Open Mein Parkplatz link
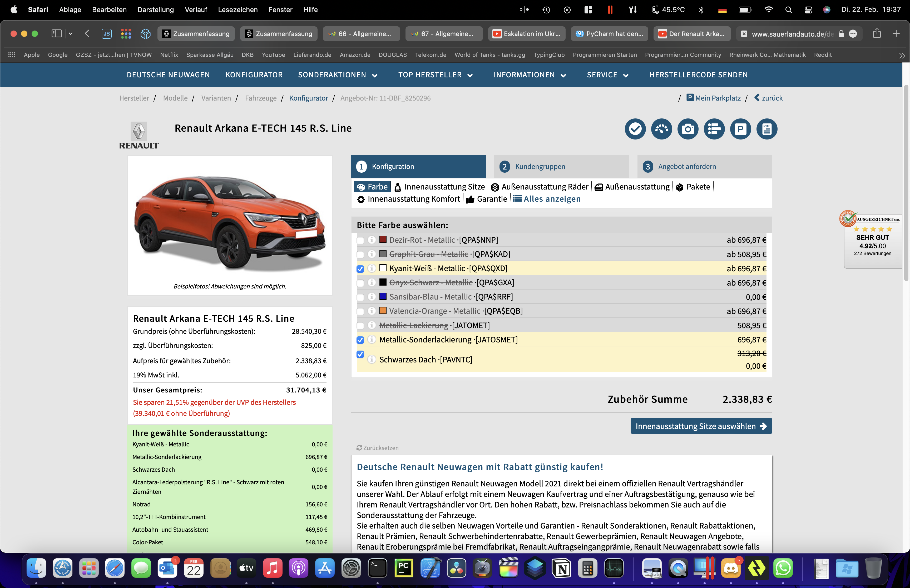The image size is (910, 588). (x=713, y=98)
